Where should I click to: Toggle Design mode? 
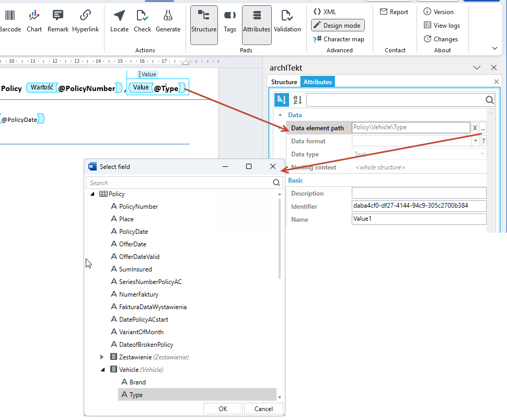(338, 26)
